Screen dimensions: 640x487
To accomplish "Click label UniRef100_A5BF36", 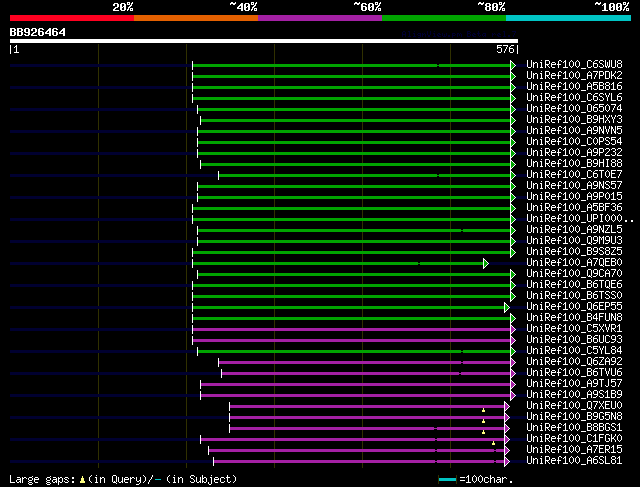I will [574, 207].
